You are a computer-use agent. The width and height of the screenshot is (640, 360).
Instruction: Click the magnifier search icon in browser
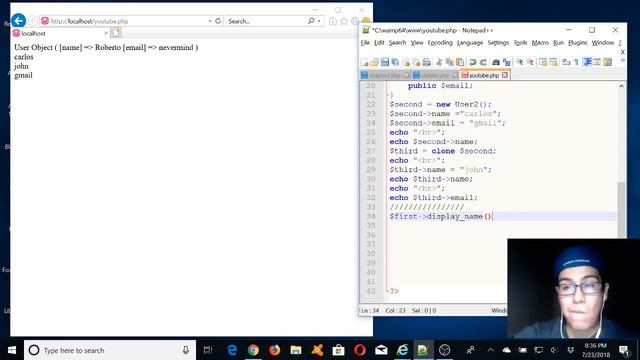[311, 21]
